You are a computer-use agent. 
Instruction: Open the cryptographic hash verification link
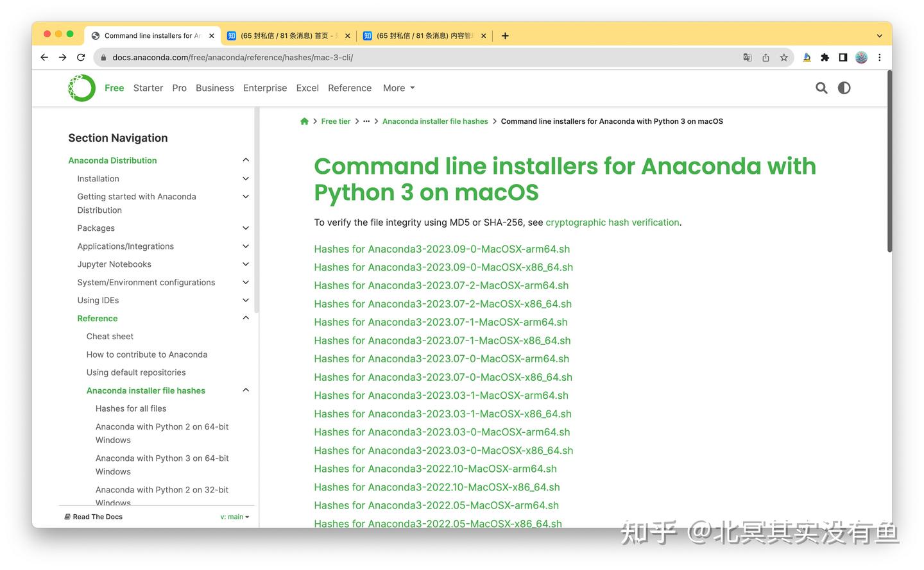click(612, 222)
